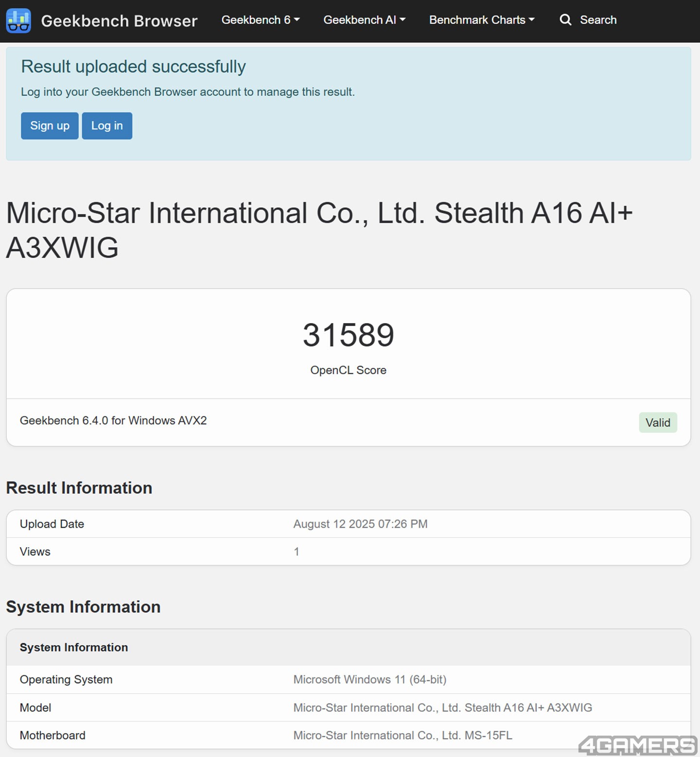
Task: Select 'Microsoft Windows 11 (64-bit)' value
Action: tap(370, 680)
